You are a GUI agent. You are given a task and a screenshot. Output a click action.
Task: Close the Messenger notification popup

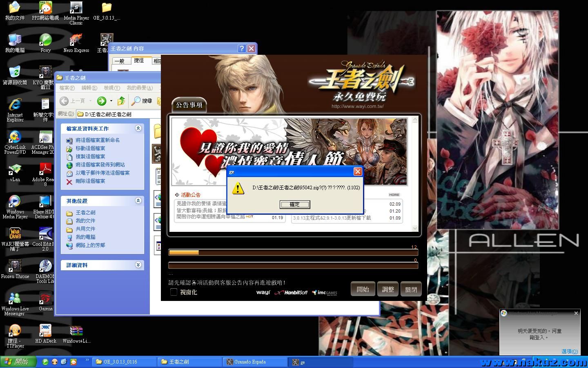(576, 313)
